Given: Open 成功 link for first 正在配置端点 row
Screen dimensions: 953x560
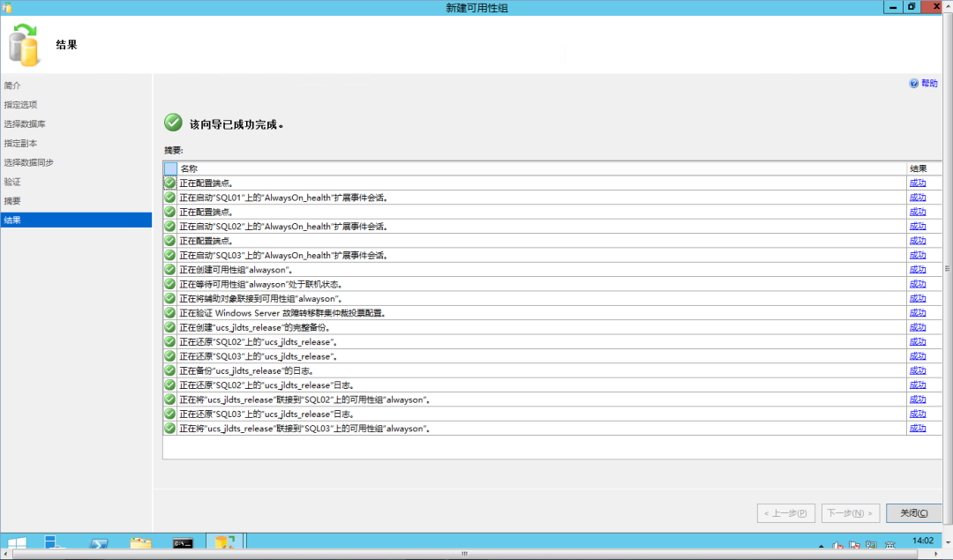Looking at the screenshot, I should tap(917, 183).
